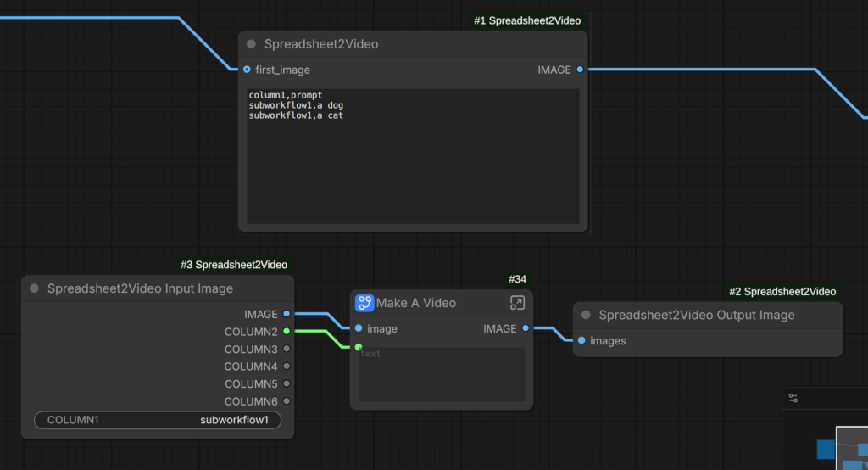Click the green text input socket on Make A Video
The width and height of the screenshot is (868, 470).
[x=359, y=348]
